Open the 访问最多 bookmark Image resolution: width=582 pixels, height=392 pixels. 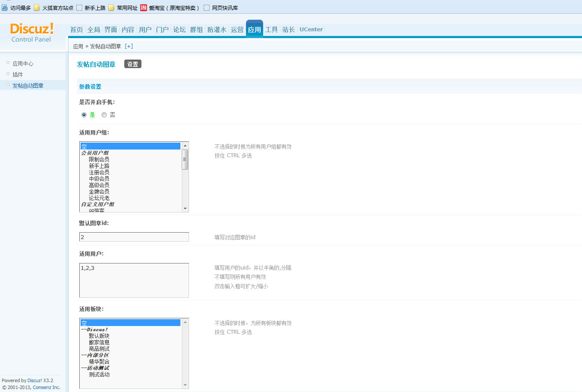pos(16,8)
